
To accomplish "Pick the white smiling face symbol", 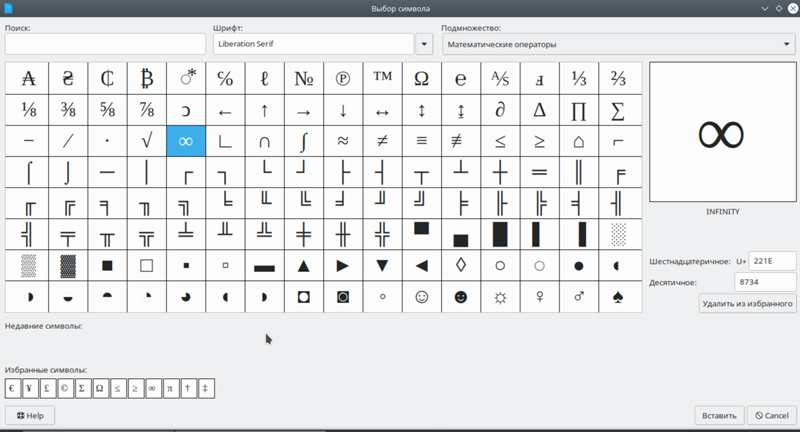I will pyautogui.click(x=421, y=297).
